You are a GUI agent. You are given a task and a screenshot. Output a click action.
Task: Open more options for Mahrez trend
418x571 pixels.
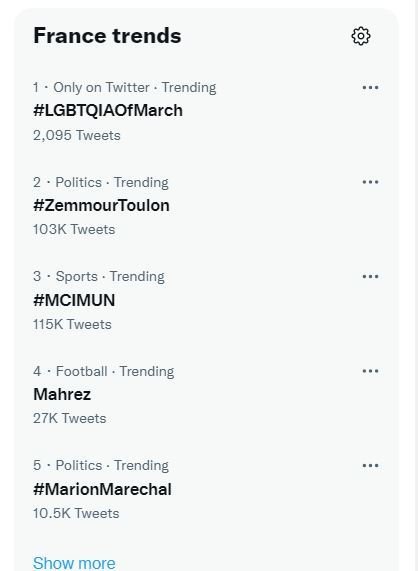pos(370,371)
